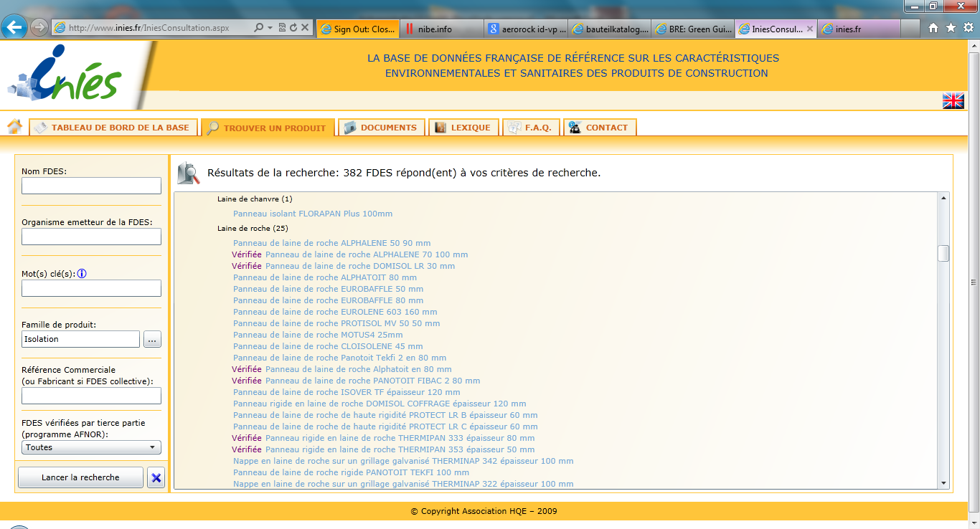The width and height of the screenshot is (980, 529).
Task: Open EUROBAFFLE 50 mm link
Action: click(329, 289)
